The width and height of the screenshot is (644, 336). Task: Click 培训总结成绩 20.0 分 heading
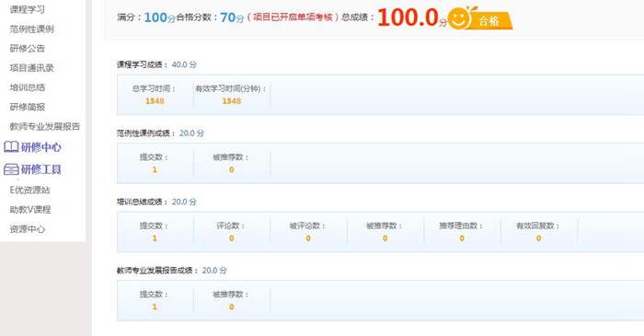click(156, 202)
